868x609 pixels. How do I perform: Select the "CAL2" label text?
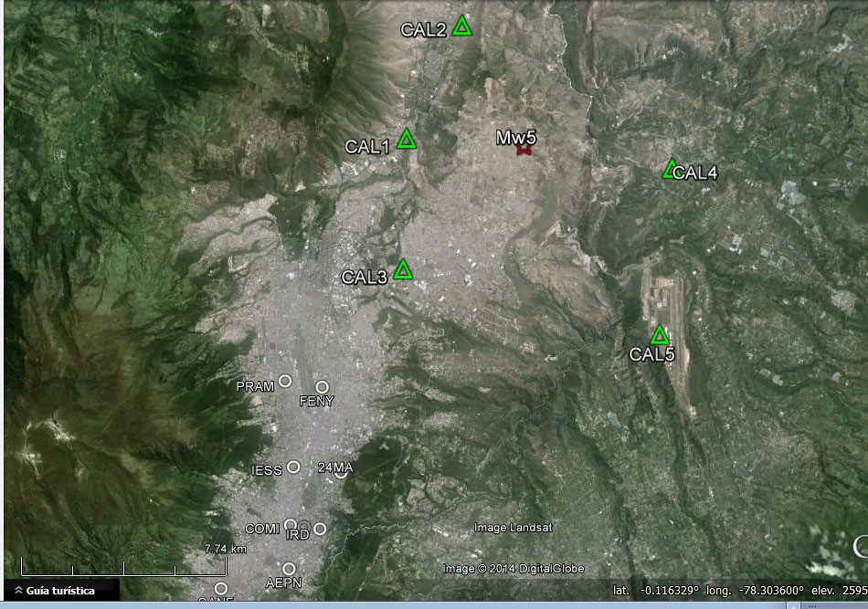pos(423,30)
